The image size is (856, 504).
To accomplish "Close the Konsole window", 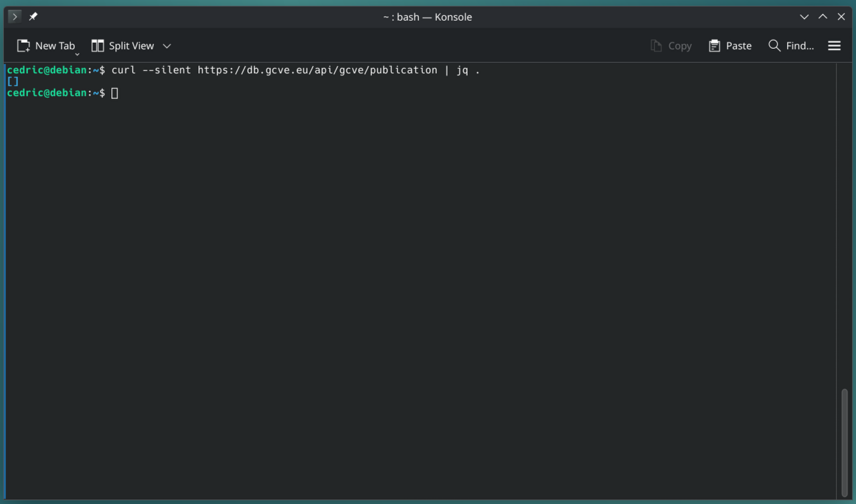I will 841,17.
